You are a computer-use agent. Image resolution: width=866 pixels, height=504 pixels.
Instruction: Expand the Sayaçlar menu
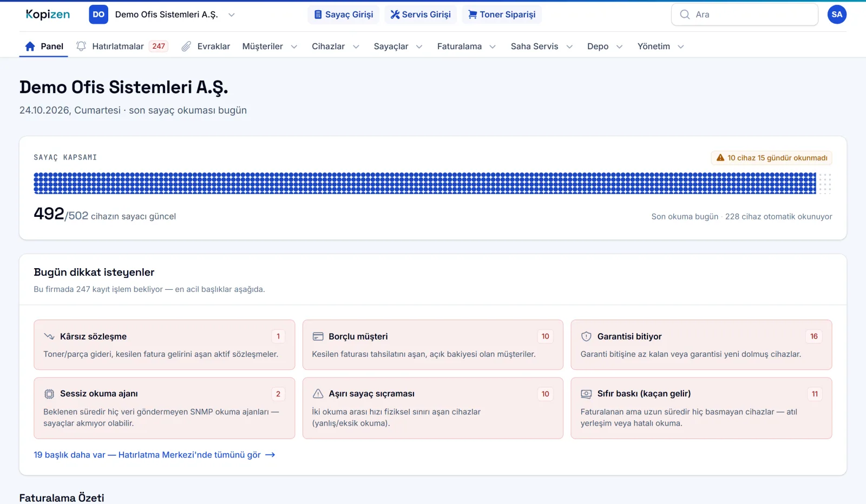(x=398, y=47)
